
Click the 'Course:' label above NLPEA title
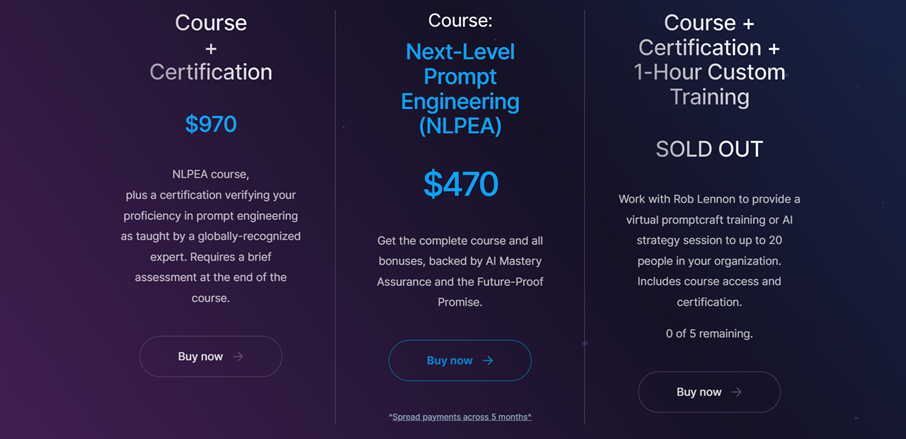(x=460, y=21)
